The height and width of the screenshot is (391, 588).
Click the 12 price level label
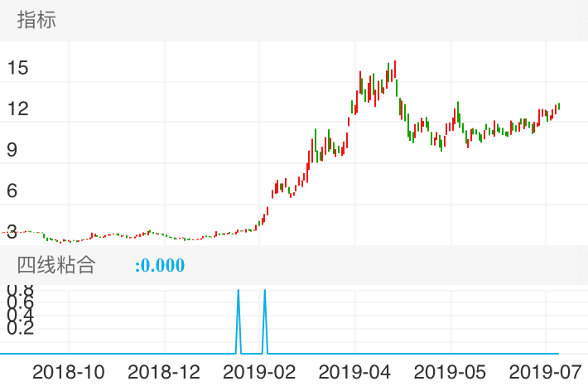17,109
